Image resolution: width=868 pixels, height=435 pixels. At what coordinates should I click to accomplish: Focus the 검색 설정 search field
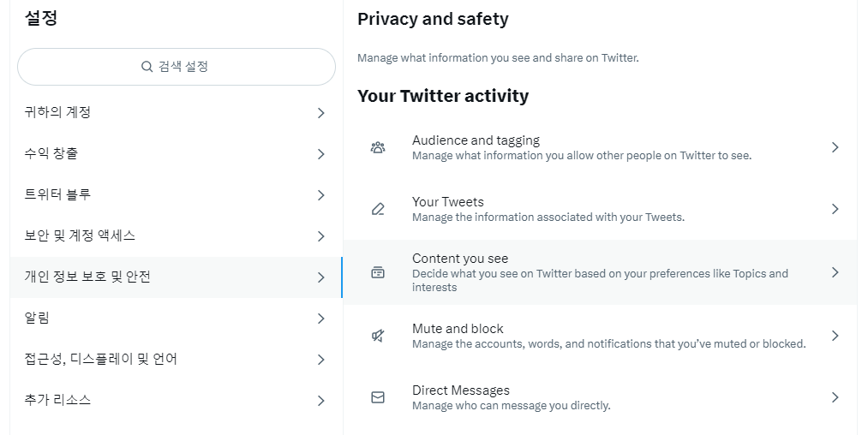tap(177, 67)
